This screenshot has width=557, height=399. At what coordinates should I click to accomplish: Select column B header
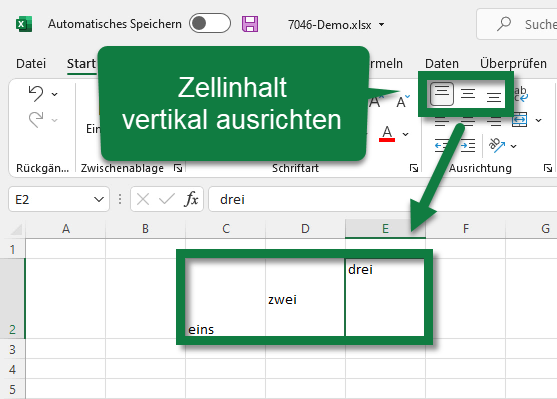(x=145, y=228)
